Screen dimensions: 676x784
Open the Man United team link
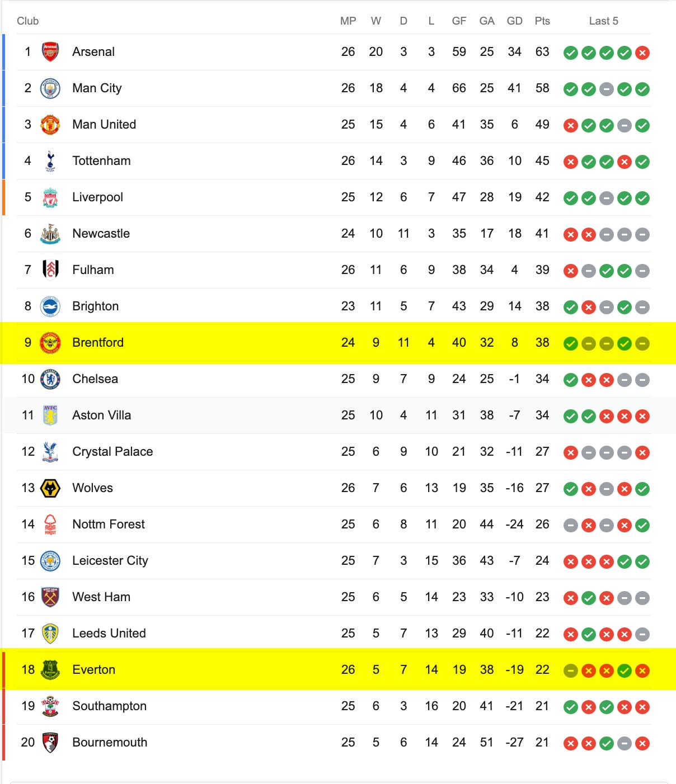pyautogui.click(x=104, y=125)
